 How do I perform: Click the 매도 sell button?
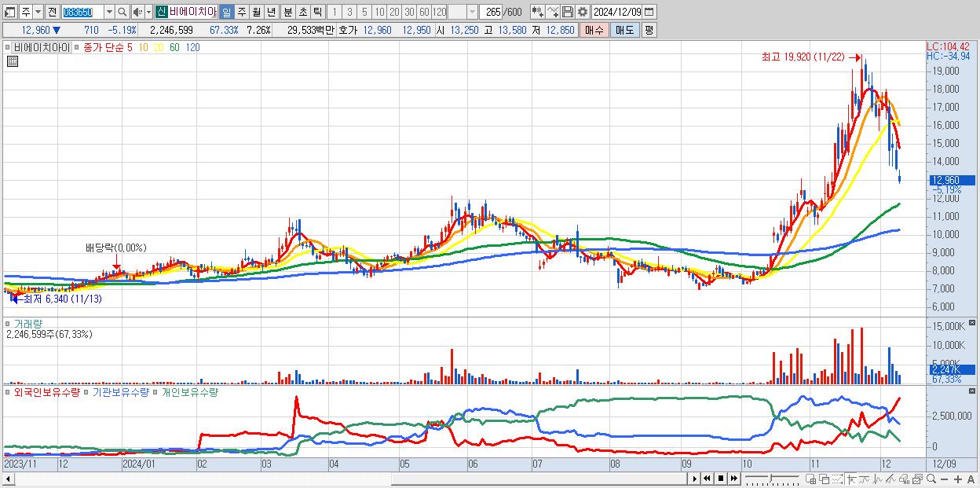[x=625, y=30]
